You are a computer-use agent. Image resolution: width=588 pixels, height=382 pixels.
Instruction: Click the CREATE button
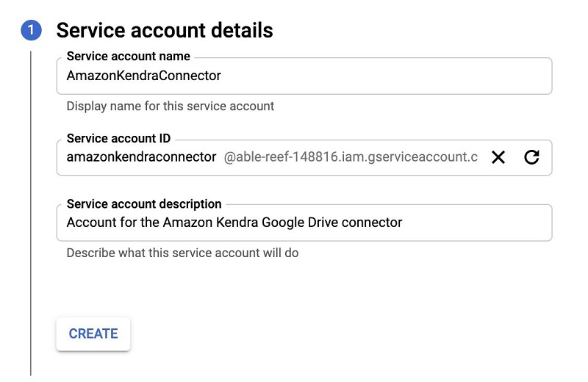93,334
